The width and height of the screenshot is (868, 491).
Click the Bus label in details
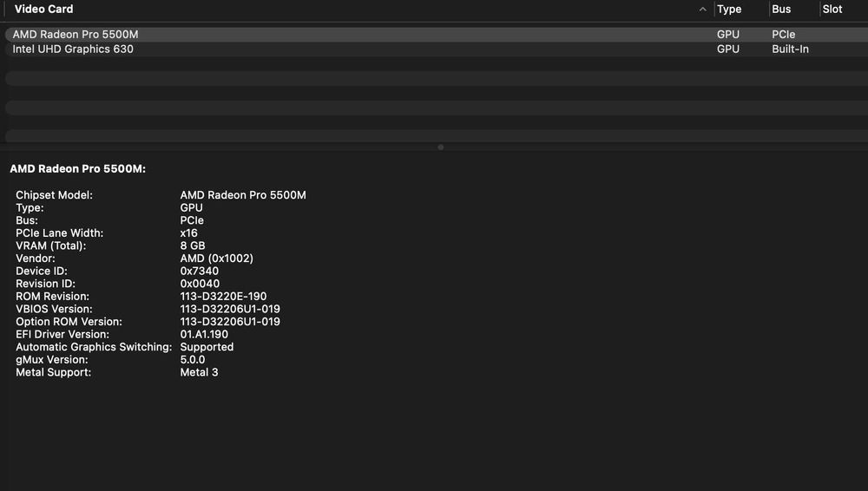(x=27, y=220)
